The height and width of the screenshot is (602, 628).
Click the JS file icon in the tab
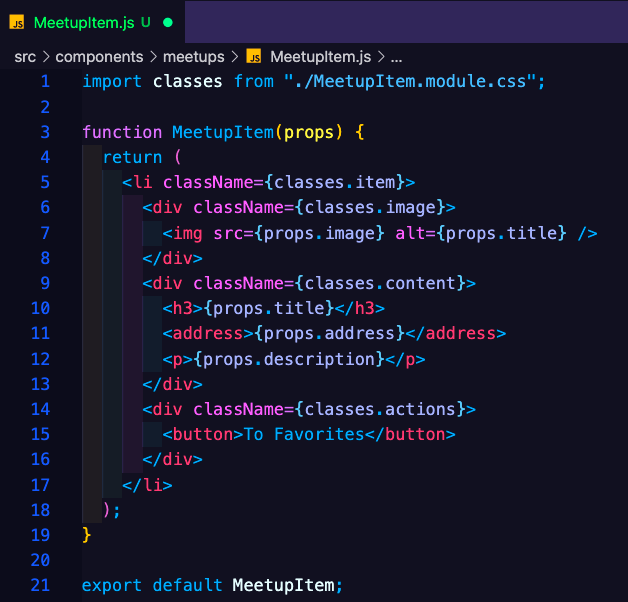[17, 22]
